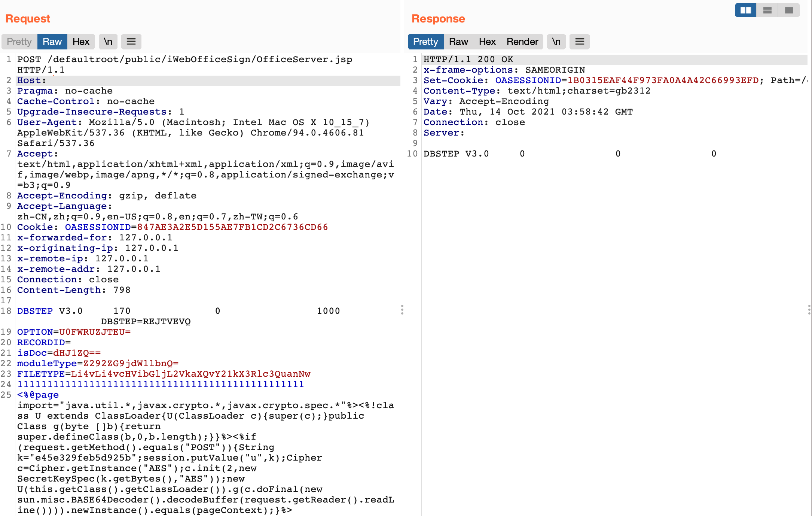This screenshot has height=516, width=812.
Task: Open Response message editor options menu
Action: click(580, 42)
